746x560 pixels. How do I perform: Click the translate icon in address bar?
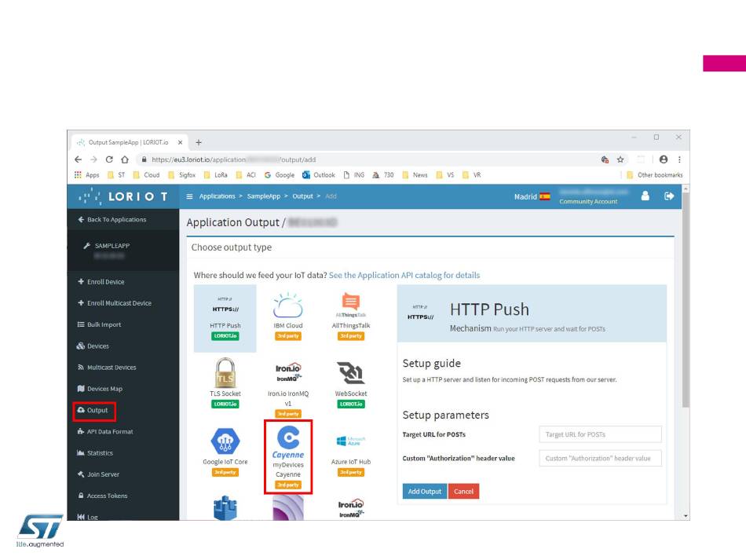(605, 159)
